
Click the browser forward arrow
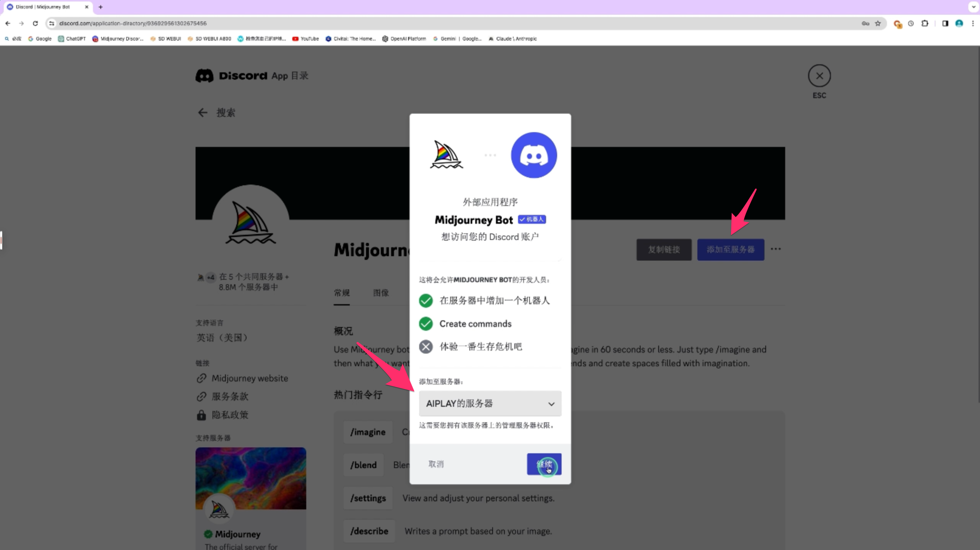point(22,23)
